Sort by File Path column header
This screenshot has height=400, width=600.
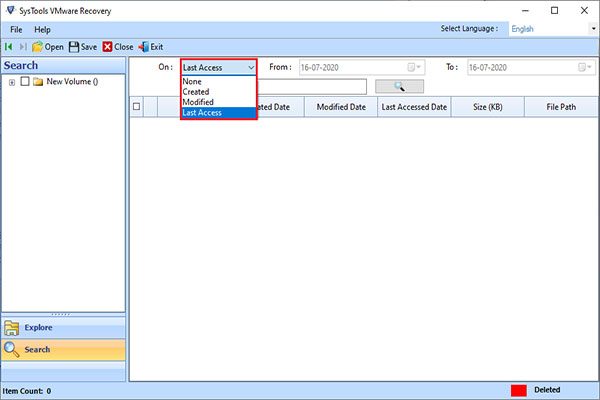coord(561,107)
